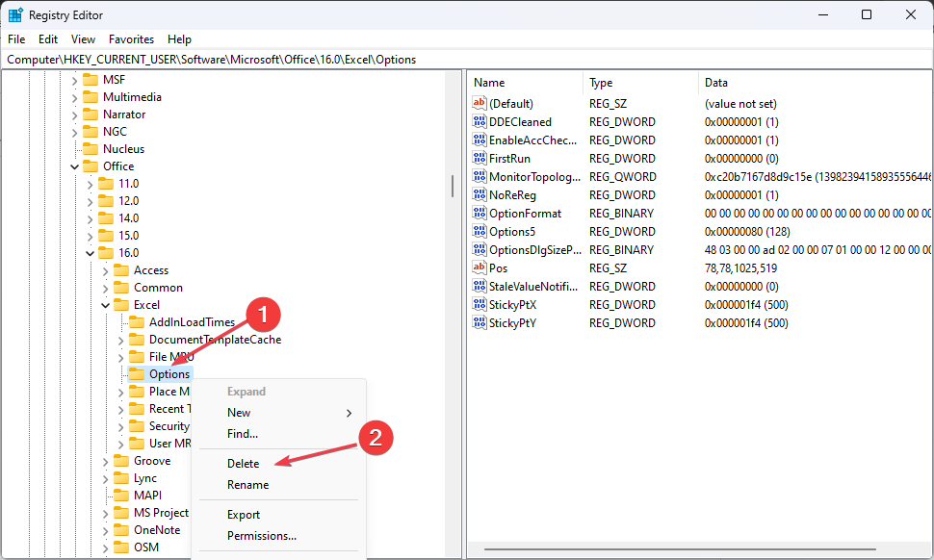Click the DDECleaned DWORD value icon
934x560 pixels.
click(480, 122)
